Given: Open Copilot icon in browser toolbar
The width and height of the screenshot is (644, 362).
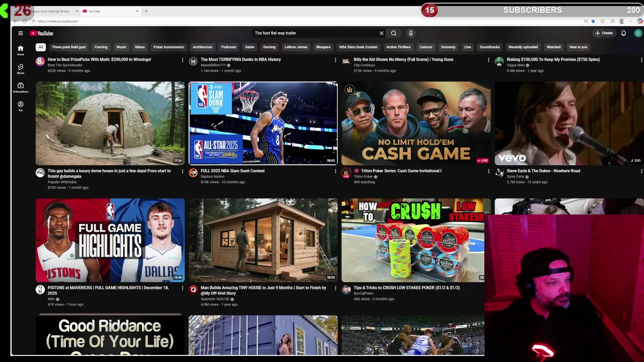Looking at the screenshot, I should point(640,21).
